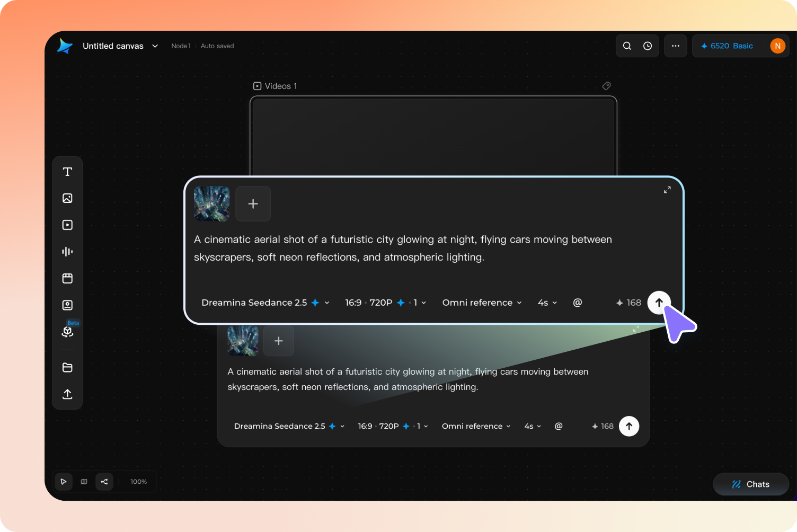Open the assets folder in sidebar
Screen dimensions: 797x532
pos(67,368)
